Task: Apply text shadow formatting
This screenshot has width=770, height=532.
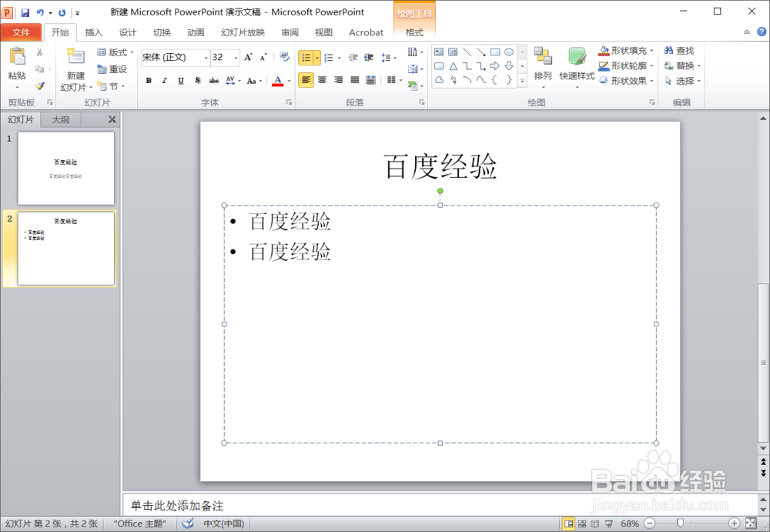Action: click(197, 81)
